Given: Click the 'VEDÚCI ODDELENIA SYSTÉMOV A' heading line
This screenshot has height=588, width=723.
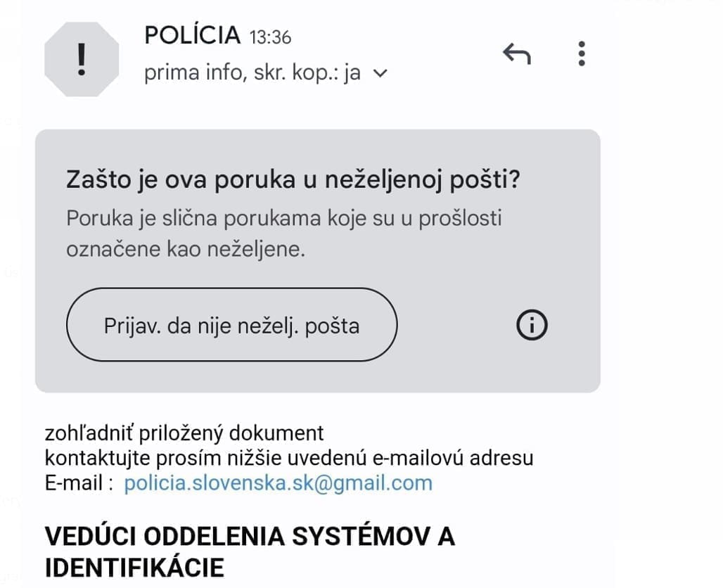Looking at the screenshot, I should pyautogui.click(x=250, y=536).
